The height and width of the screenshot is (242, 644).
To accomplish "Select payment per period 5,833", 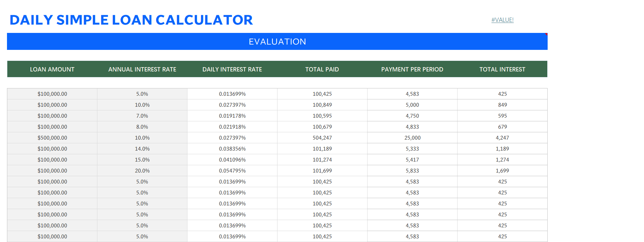I will click(x=412, y=171).
